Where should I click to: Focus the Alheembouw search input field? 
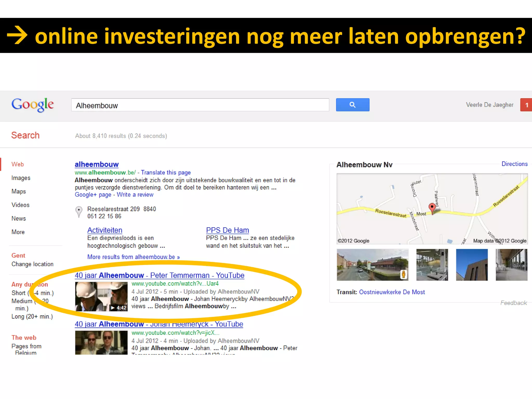click(200, 105)
